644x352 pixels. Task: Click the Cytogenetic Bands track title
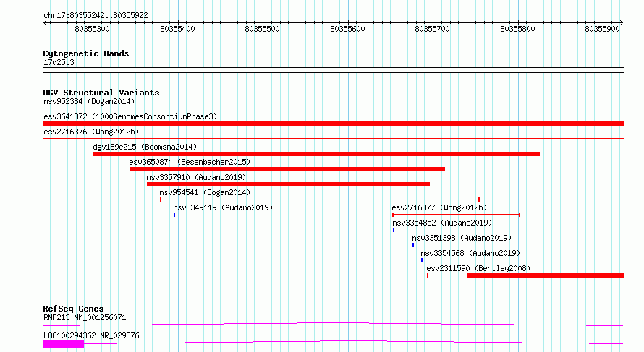[x=86, y=53]
